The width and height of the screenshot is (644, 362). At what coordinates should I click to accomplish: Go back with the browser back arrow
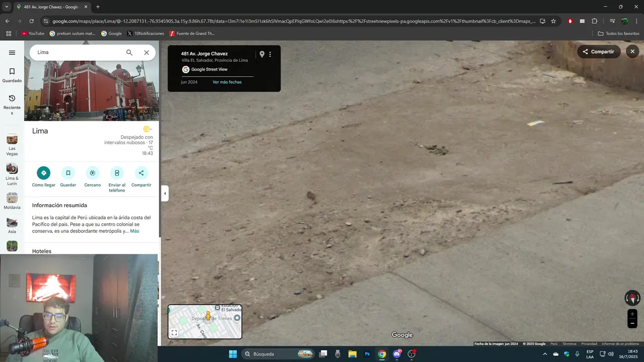click(x=8, y=21)
